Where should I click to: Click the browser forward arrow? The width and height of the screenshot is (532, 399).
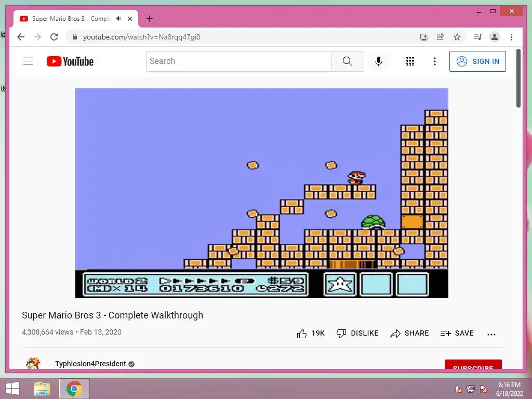37,37
